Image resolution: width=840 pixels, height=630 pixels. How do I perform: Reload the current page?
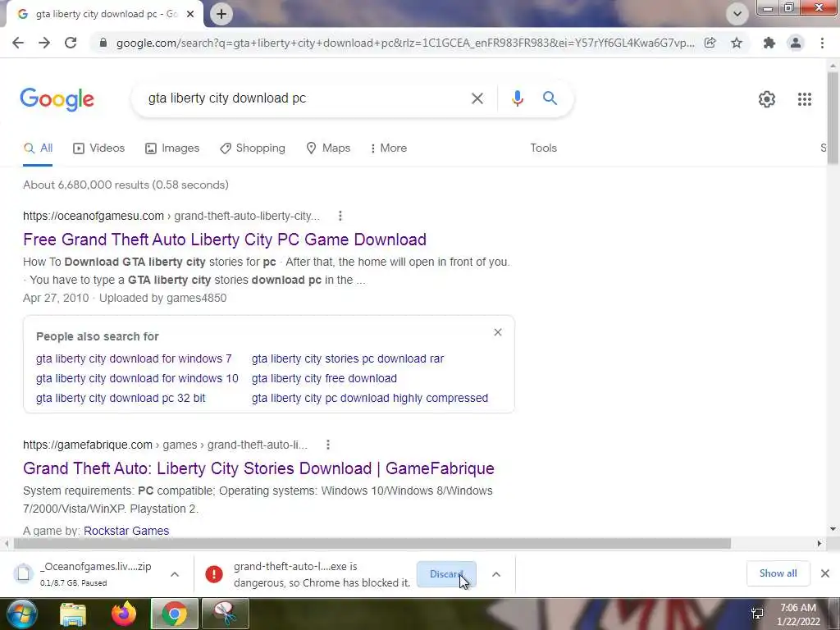point(71,43)
